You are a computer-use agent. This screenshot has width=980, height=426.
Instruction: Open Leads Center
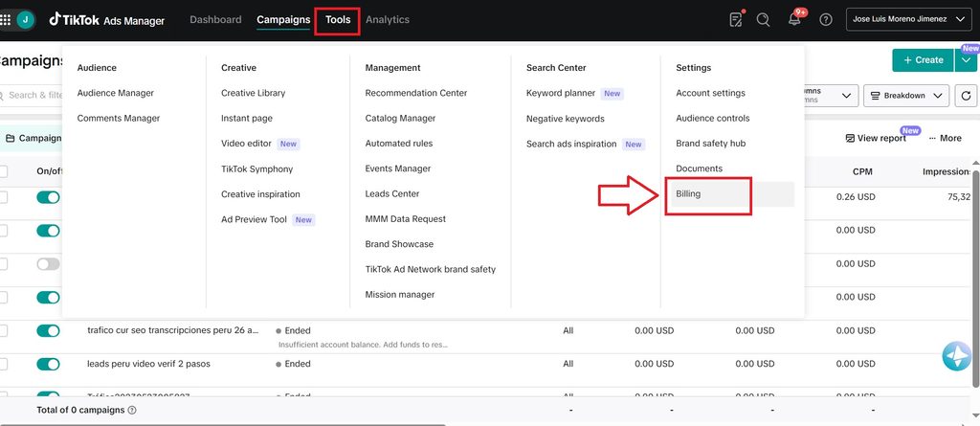(x=392, y=194)
